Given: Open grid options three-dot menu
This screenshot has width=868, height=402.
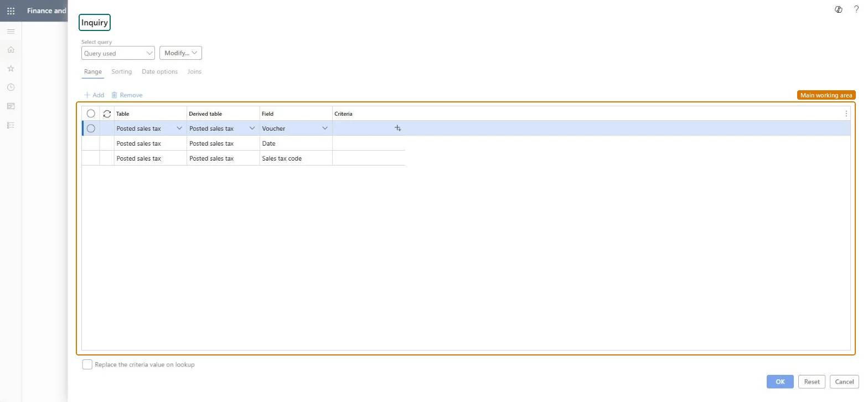Looking at the screenshot, I should coord(846,114).
